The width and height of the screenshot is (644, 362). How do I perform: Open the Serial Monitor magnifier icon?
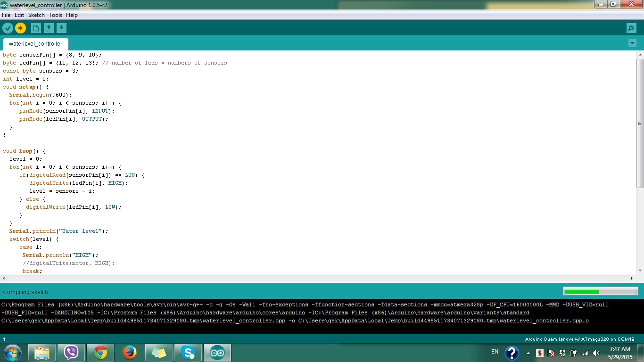631,28
